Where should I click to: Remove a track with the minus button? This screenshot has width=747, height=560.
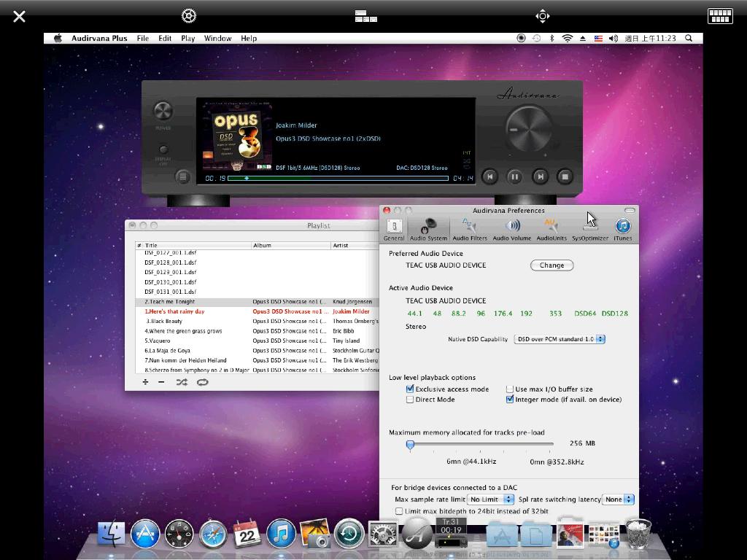[x=161, y=382]
